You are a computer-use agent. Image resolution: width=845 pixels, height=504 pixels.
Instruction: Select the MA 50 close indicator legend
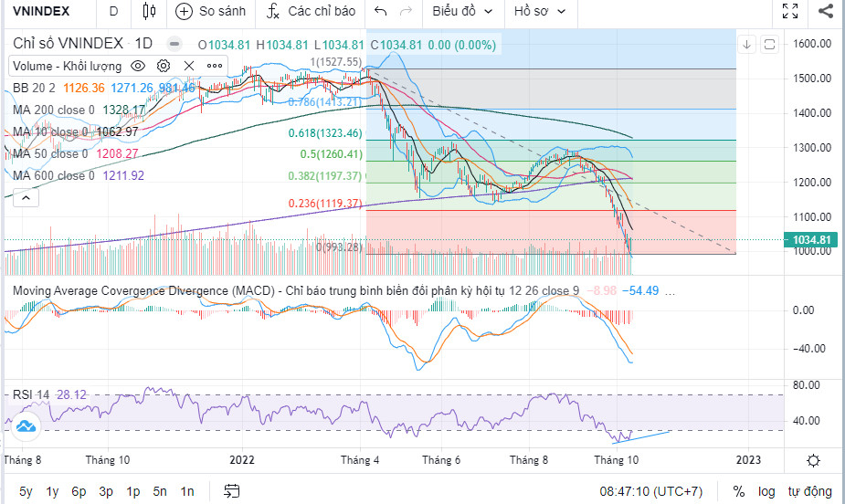pos(50,154)
